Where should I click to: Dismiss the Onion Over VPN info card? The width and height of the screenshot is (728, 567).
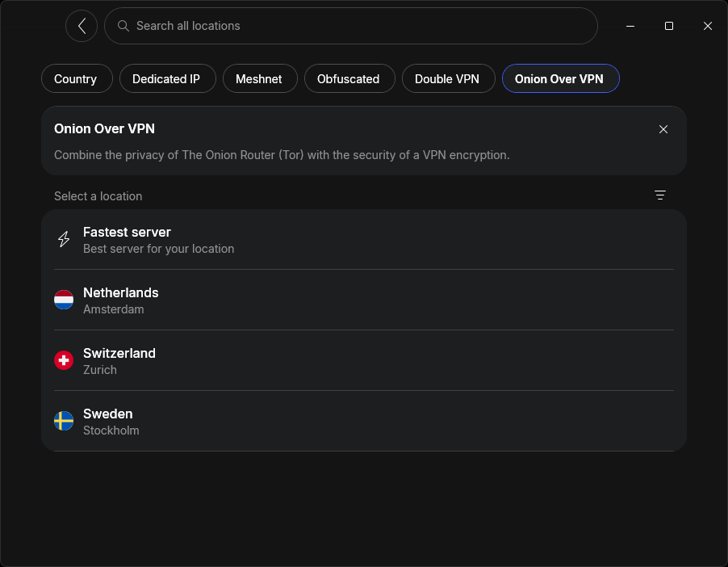pos(663,129)
